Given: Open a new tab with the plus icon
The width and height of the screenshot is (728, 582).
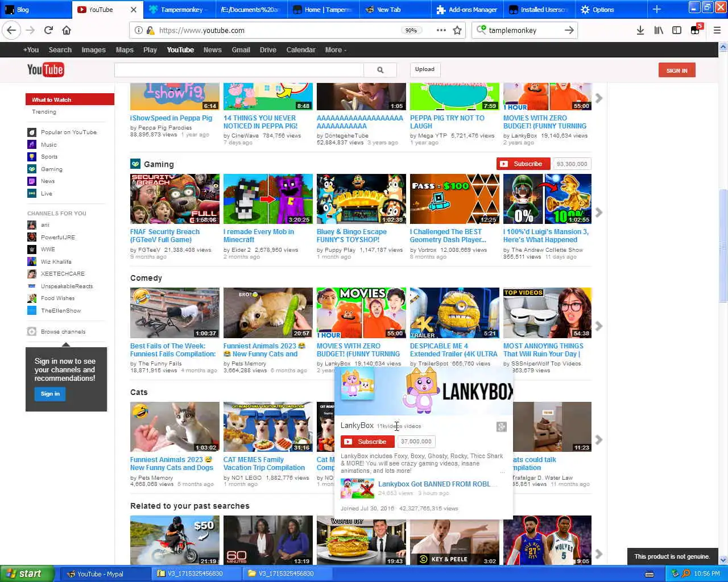Looking at the screenshot, I should point(657,9).
